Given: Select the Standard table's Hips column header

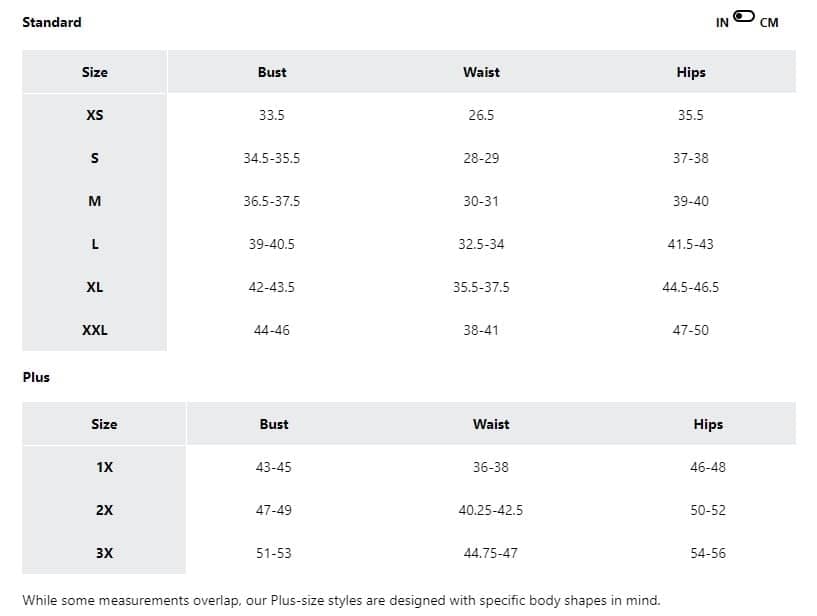Looking at the screenshot, I should [x=691, y=72].
